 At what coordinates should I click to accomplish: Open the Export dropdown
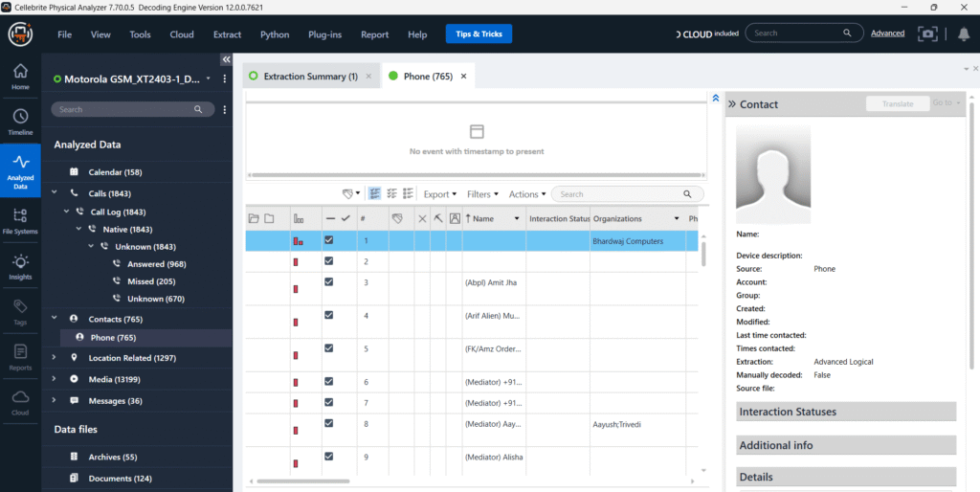coord(440,194)
